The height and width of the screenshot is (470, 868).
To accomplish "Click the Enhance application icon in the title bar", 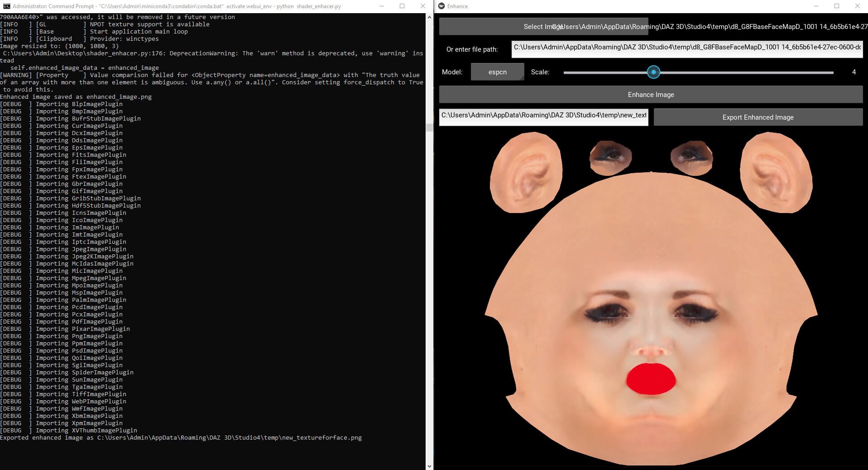I will point(441,6).
